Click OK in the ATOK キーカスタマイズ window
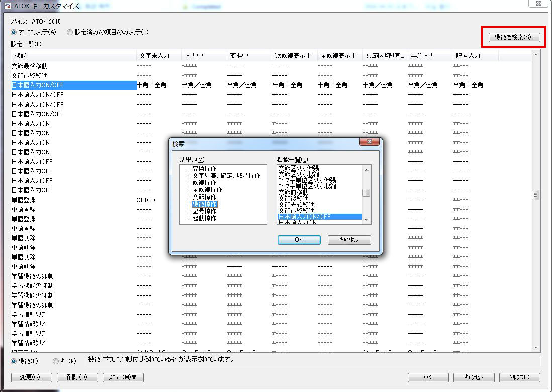Image resolution: width=552 pixels, height=392 pixels. pos(428,377)
